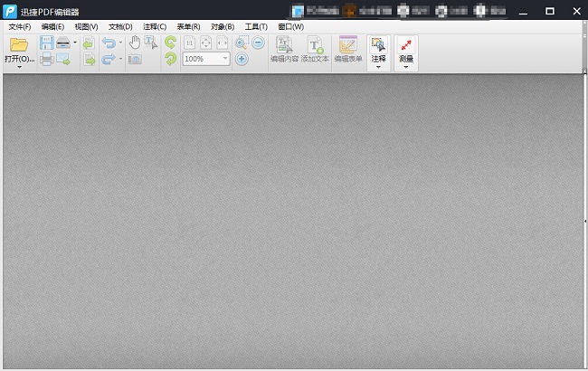
Task: Open the 工具(T) menu
Action: tap(256, 27)
